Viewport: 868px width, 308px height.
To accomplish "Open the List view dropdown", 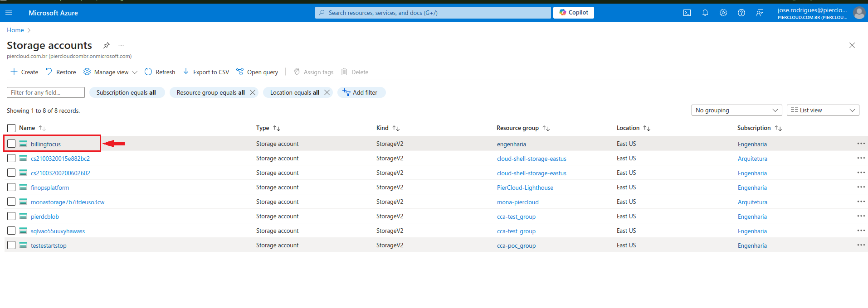I will 823,110.
